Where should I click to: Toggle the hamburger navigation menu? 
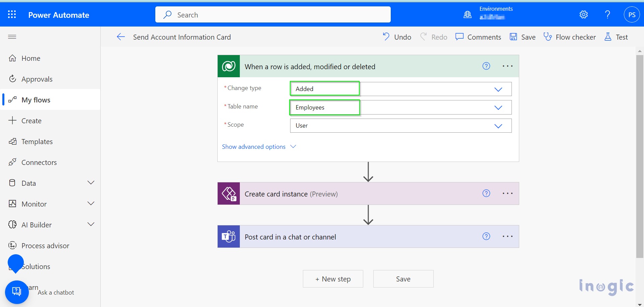pos(12,37)
